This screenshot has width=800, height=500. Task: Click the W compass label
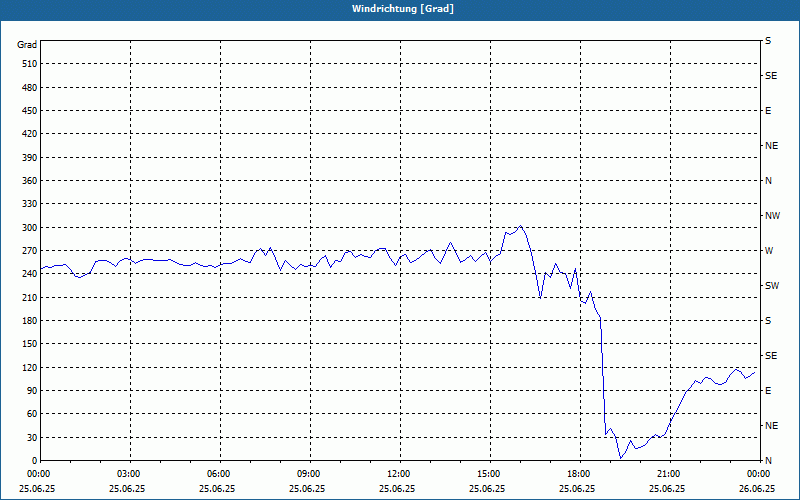pos(769,251)
